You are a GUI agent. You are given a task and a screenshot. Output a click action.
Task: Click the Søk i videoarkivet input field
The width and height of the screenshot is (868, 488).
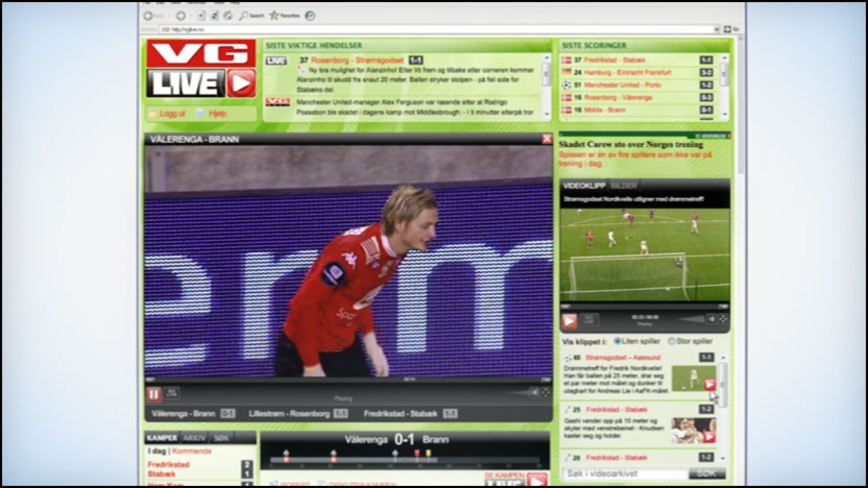click(x=624, y=474)
